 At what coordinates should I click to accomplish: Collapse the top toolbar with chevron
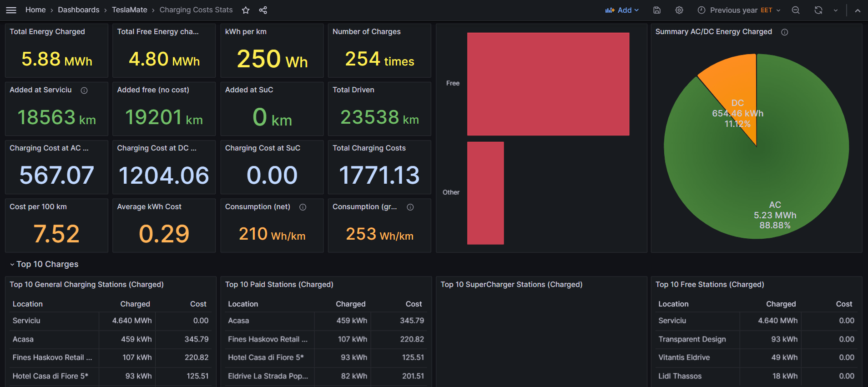click(858, 10)
